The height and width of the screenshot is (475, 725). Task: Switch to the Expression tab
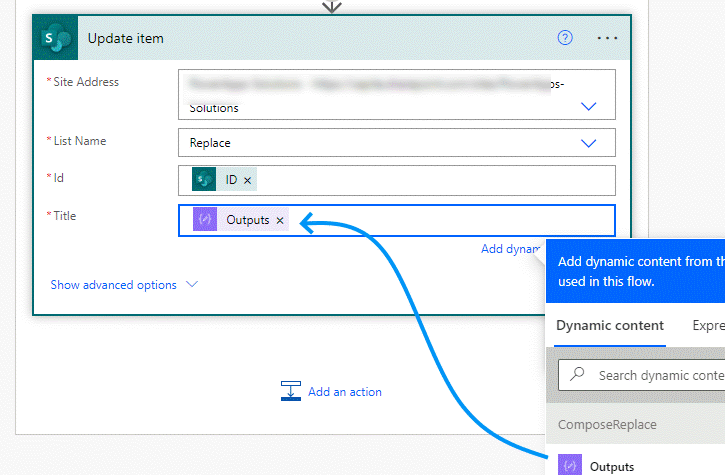tap(708, 326)
